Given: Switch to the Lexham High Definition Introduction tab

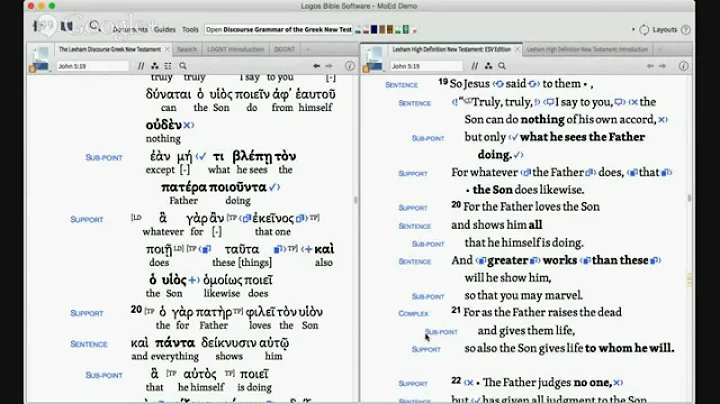Looking at the screenshot, I should [587, 49].
